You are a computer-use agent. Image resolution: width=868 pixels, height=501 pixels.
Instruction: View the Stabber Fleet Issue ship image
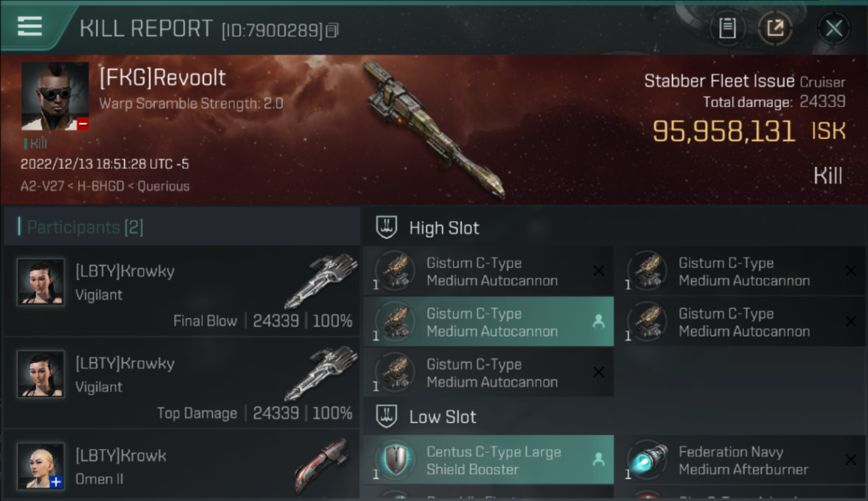pyautogui.click(x=433, y=129)
